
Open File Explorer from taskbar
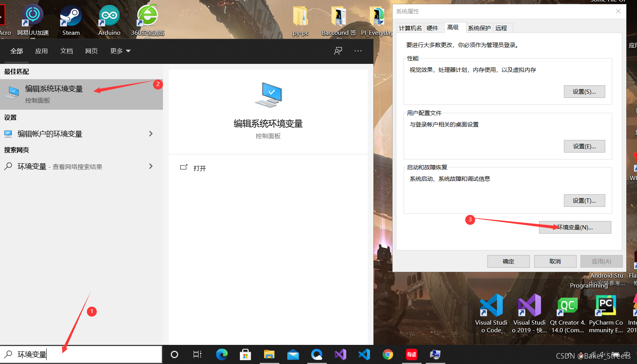tap(269, 354)
